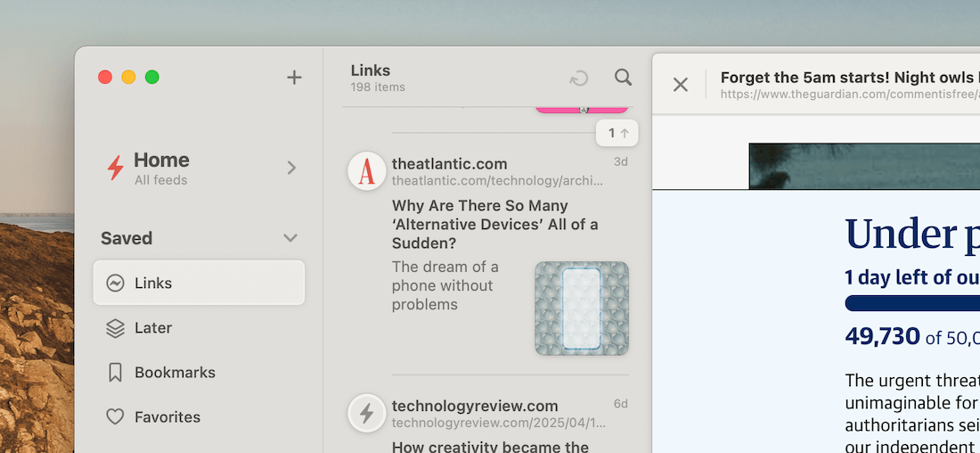Refresh the Links list
Image resolution: width=980 pixels, height=453 pixels.
pyautogui.click(x=579, y=78)
